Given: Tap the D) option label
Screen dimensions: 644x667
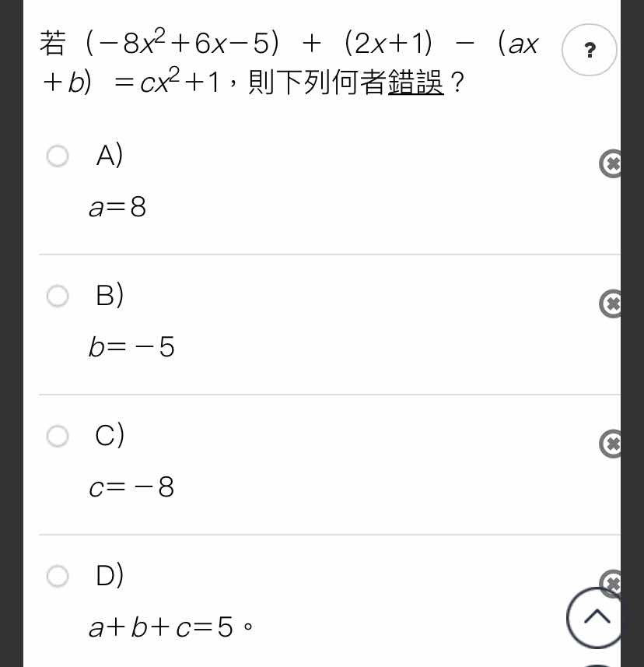Looking at the screenshot, I should tap(109, 575).
